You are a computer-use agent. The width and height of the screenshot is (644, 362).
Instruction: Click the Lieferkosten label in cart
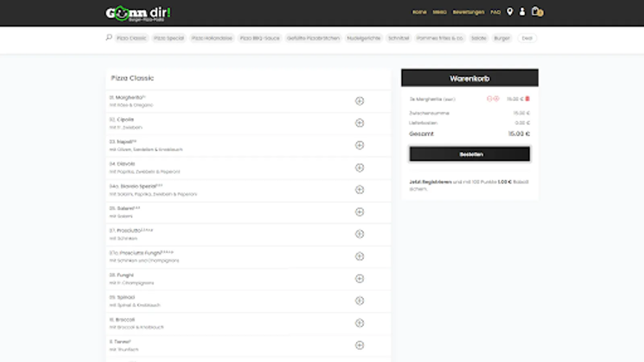click(x=423, y=123)
